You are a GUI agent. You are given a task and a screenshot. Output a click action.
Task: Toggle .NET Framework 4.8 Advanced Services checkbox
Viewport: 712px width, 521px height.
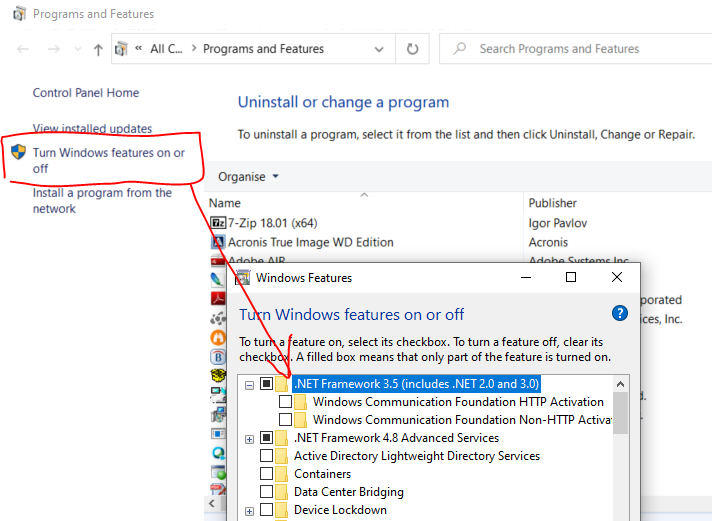pyautogui.click(x=267, y=438)
